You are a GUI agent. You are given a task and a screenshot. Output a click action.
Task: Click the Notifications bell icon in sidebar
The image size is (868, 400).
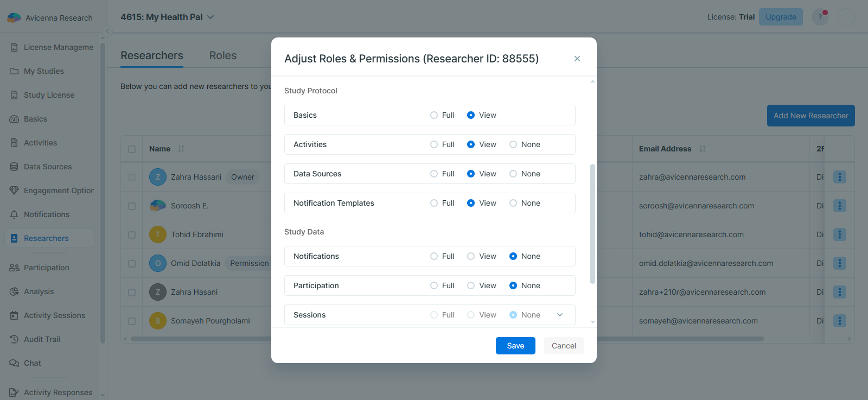click(x=14, y=214)
